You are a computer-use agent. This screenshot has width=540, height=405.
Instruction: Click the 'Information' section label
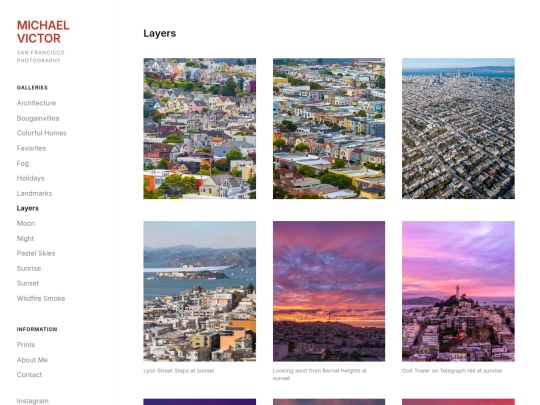tap(37, 329)
